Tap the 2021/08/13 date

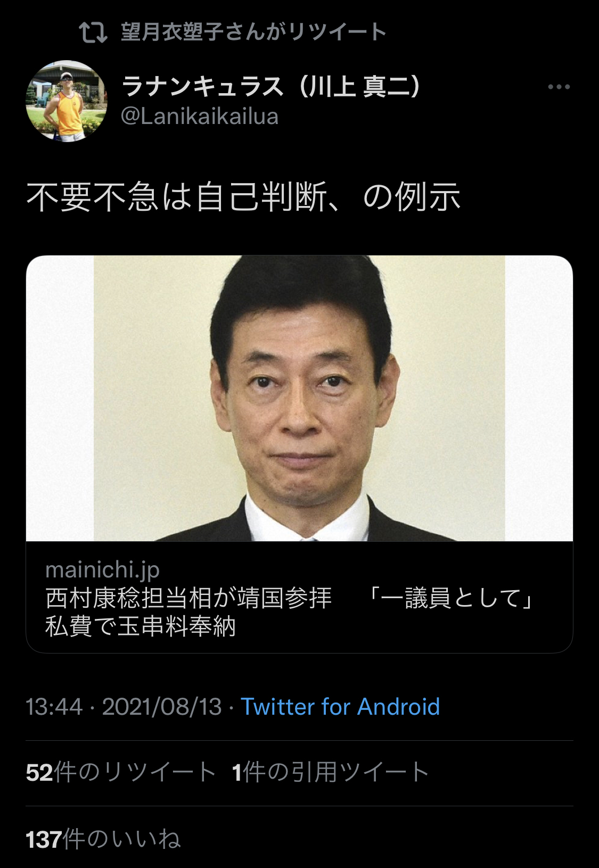tap(162, 707)
